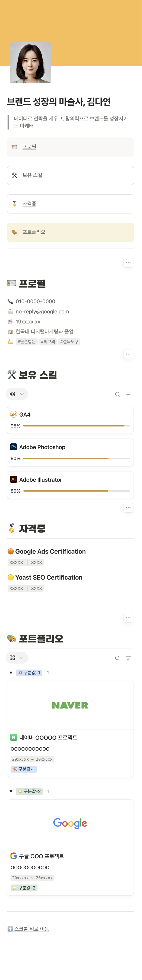
Task: Click the Adobe Illustrator icon
Action: [13, 480]
